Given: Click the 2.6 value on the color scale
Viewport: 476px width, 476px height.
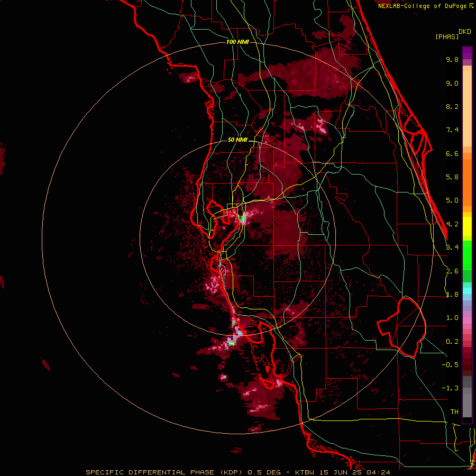Looking at the screenshot, I should [x=452, y=271].
